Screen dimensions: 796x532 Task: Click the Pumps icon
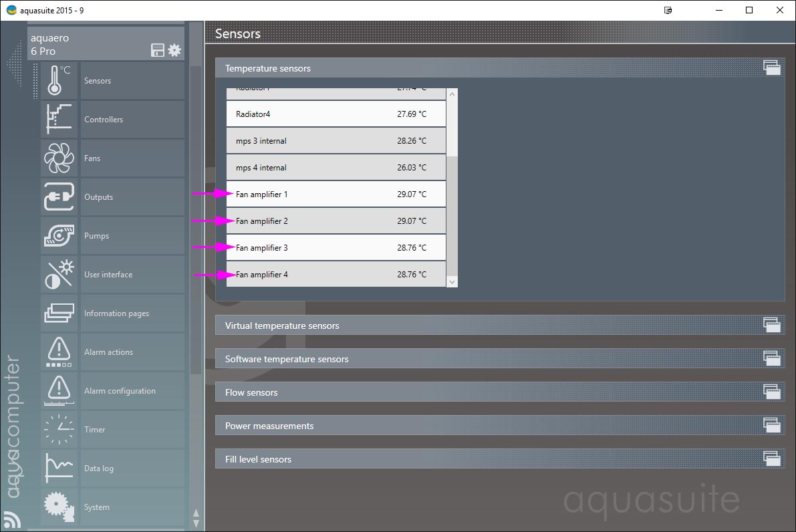pyautogui.click(x=59, y=236)
